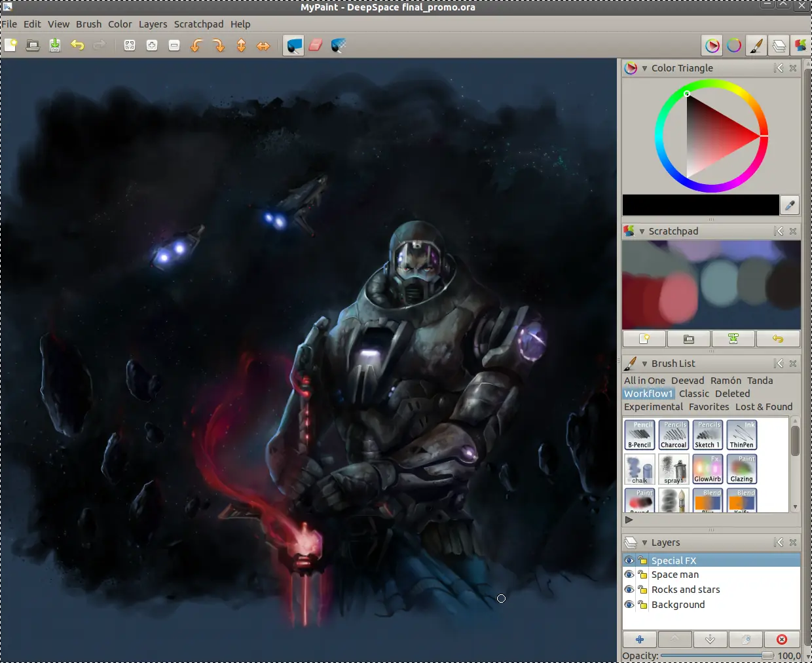Expand the brush list options triangle
The height and width of the screenshot is (663, 812).
(629, 520)
